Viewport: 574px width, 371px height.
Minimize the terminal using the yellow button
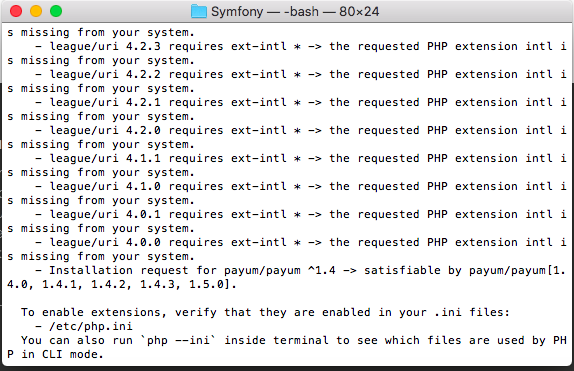pos(36,11)
